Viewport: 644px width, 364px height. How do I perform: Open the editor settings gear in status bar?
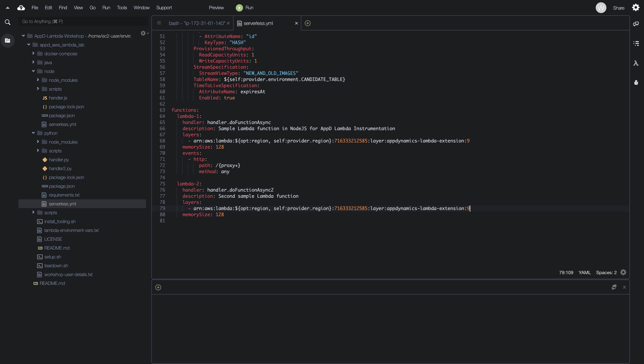[x=623, y=272]
